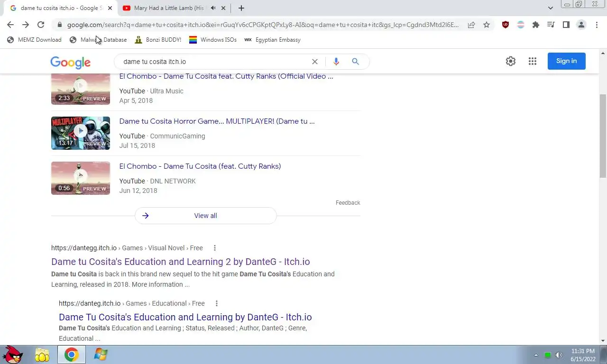Open the taskbar clock and date
The width and height of the screenshot is (607, 364).
(583, 355)
